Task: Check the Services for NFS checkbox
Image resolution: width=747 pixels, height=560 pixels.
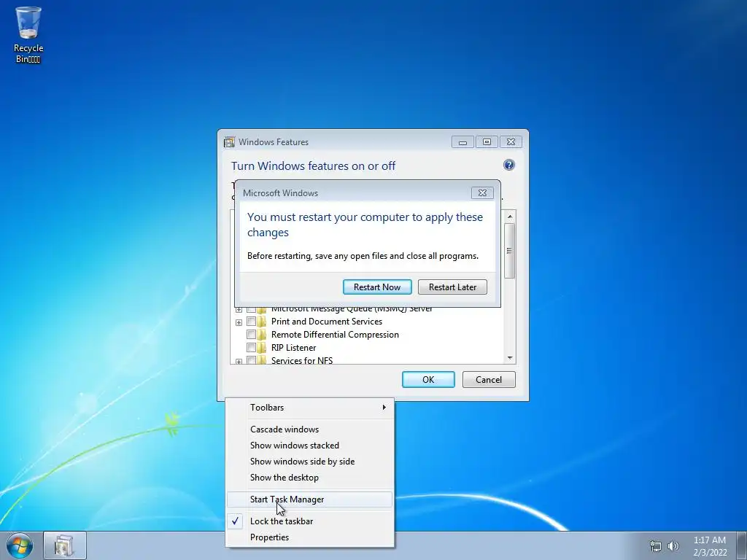Action: pyautogui.click(x=251, y=360)
